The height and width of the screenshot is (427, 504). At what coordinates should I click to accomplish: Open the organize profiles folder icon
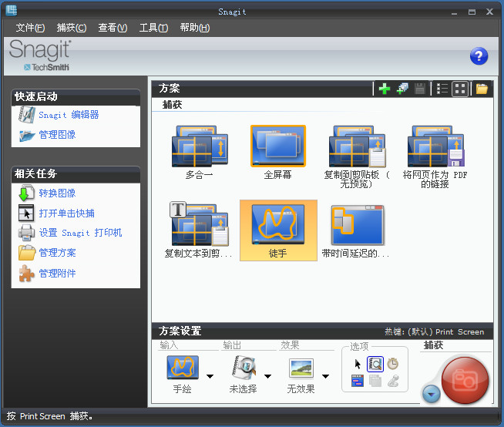click(x=482, y=89)
